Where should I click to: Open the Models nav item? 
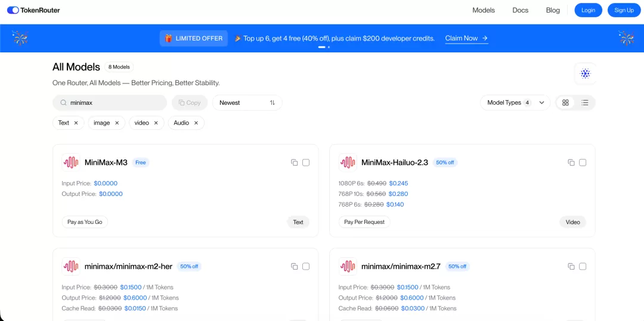pos(484,10)
